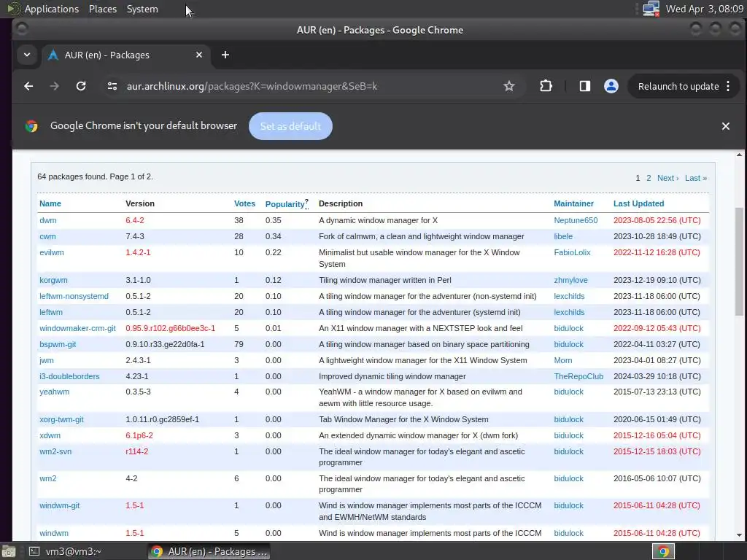The width and height of the screenshot is (747, 560).
Task: View maintainer FabioLolix profile
Action: click(572, 252)
